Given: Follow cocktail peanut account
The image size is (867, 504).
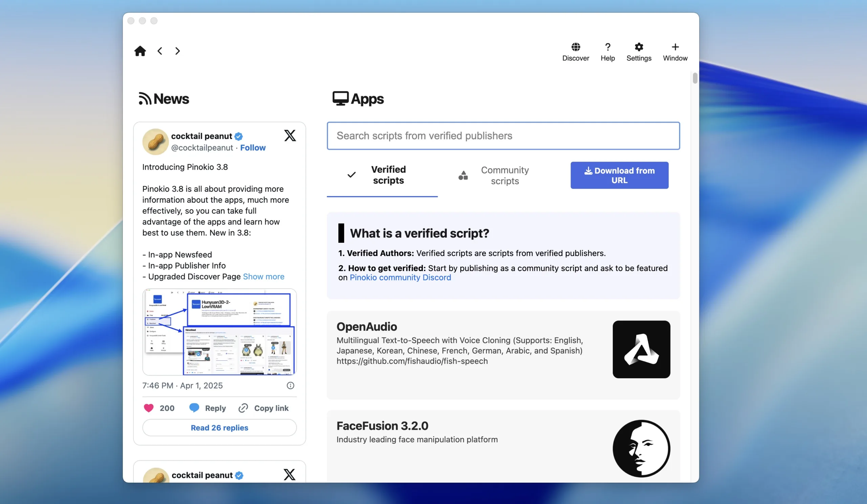Looking at the screenshot, I should [253, 148].
